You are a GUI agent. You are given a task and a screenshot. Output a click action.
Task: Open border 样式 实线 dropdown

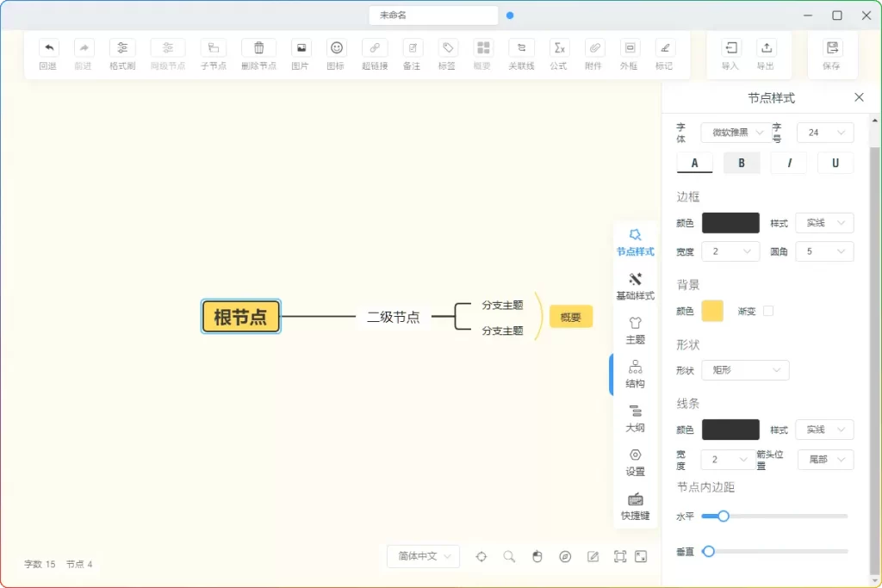pyautogui.click(x=824, y=223)
